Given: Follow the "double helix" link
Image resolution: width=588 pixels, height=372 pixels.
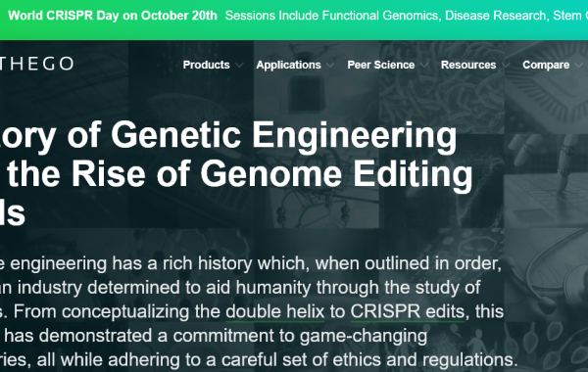Looking at the screenshot, I should [274, 311].
